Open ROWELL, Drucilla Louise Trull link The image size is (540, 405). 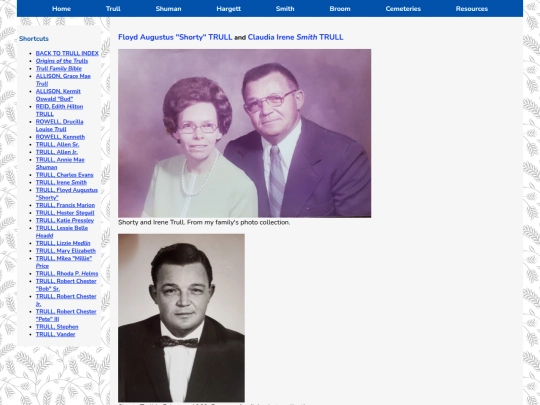[x=60, y=125]
